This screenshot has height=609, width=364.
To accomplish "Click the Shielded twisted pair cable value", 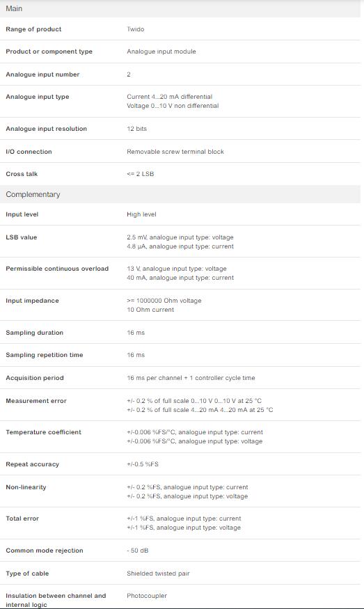I will pos(158,574).
